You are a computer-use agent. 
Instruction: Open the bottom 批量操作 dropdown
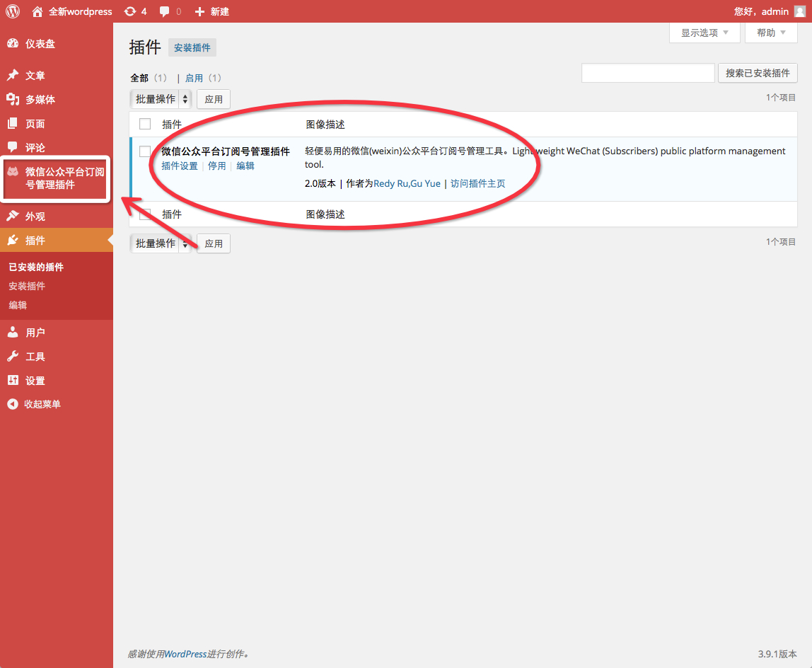[161, 243]
